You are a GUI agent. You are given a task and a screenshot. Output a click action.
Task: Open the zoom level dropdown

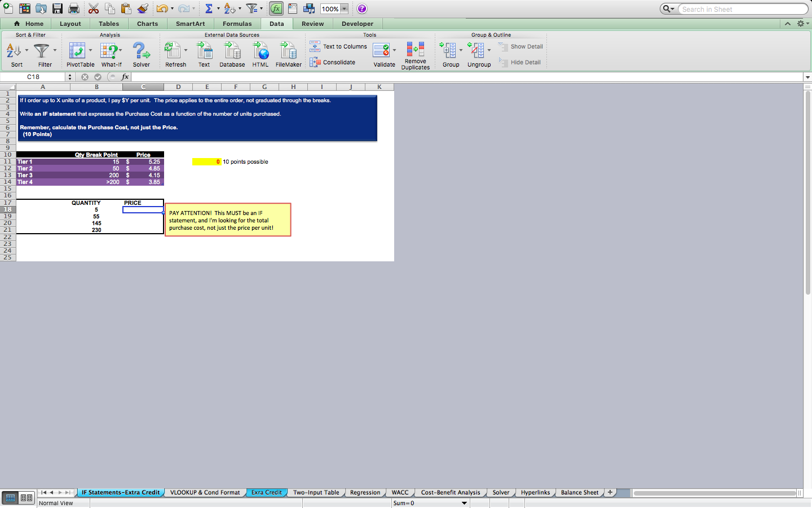click(x=343, y=8)
